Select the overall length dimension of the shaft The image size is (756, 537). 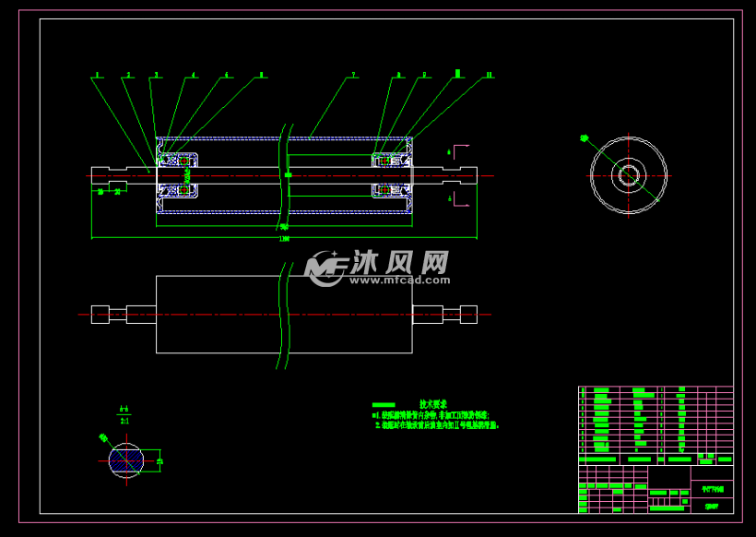click(284, 238)
